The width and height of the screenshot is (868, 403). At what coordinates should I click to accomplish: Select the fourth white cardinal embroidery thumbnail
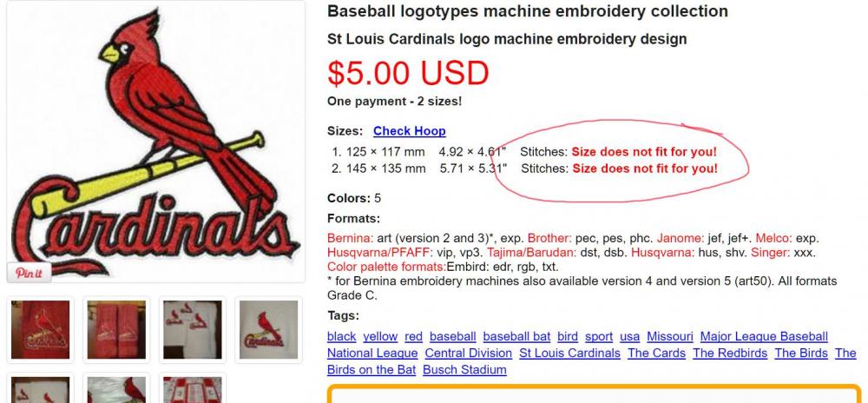click(x=268, y=330)
